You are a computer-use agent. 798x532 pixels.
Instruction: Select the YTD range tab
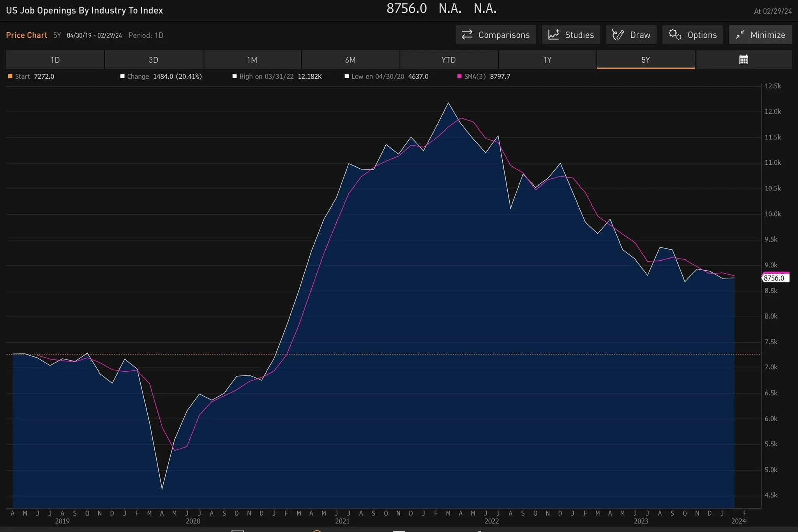[448, 60]
